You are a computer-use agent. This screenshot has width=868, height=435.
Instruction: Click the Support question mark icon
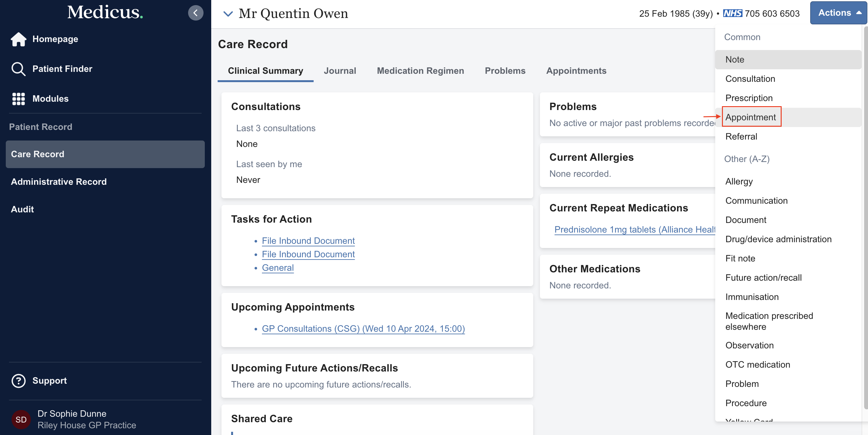[x=18, y=380]
